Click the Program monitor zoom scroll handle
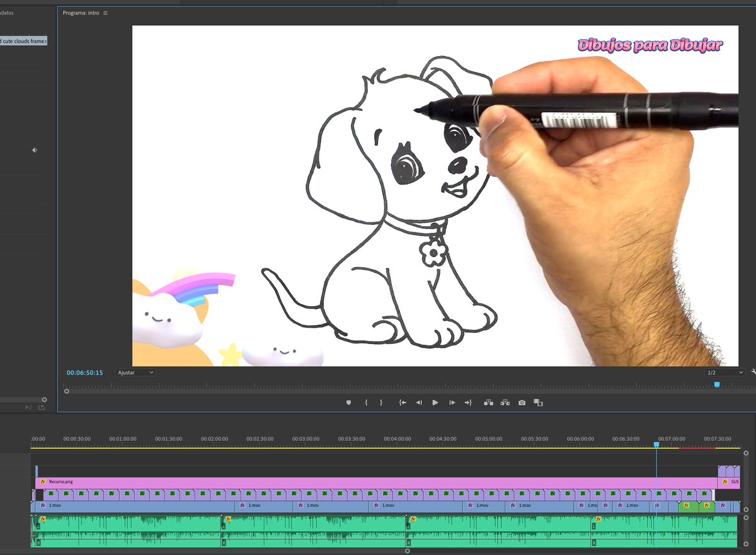The height and width of the screenshot is (555, 756). click(x=67, y=391)
